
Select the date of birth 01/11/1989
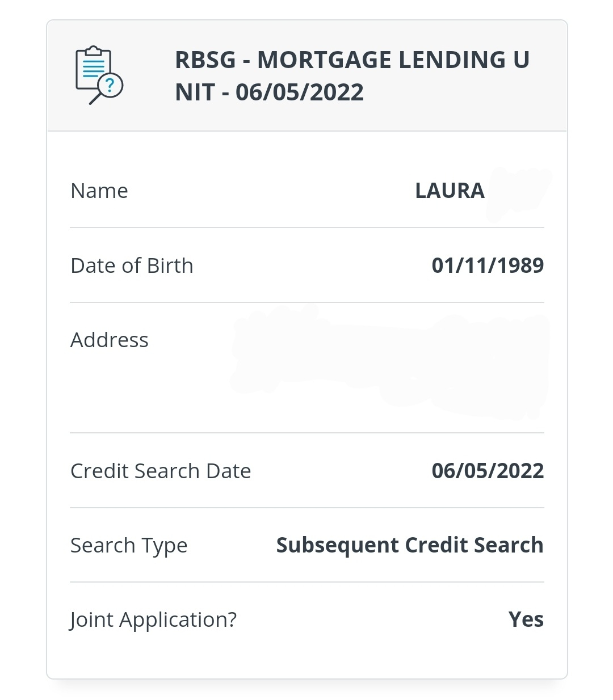[488, 265]
